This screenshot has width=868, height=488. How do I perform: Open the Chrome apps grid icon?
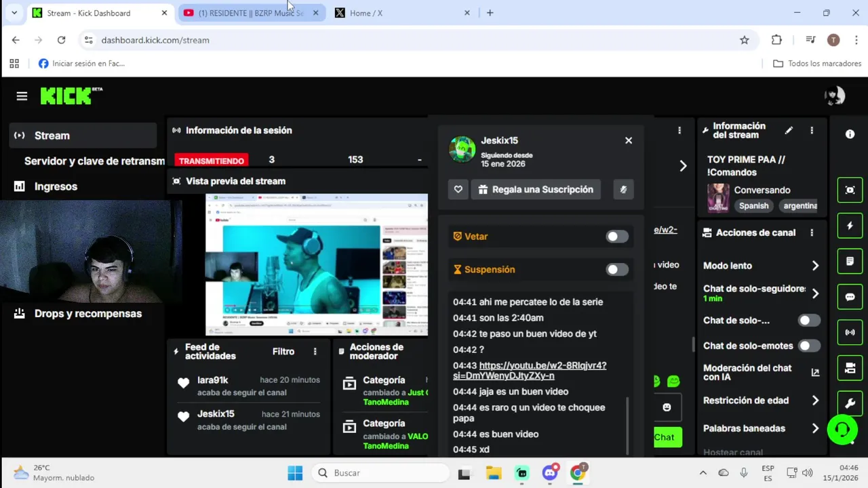(14, 64)
